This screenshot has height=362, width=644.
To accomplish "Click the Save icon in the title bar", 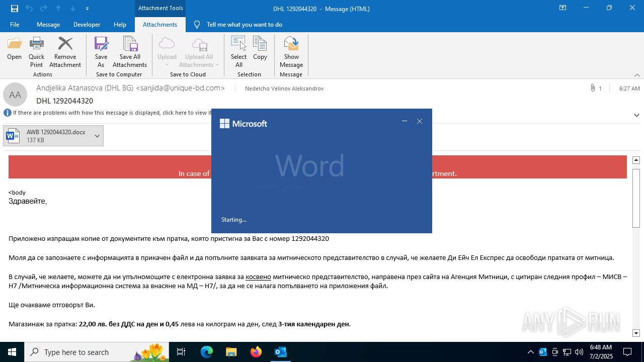I will click(15, 9).
